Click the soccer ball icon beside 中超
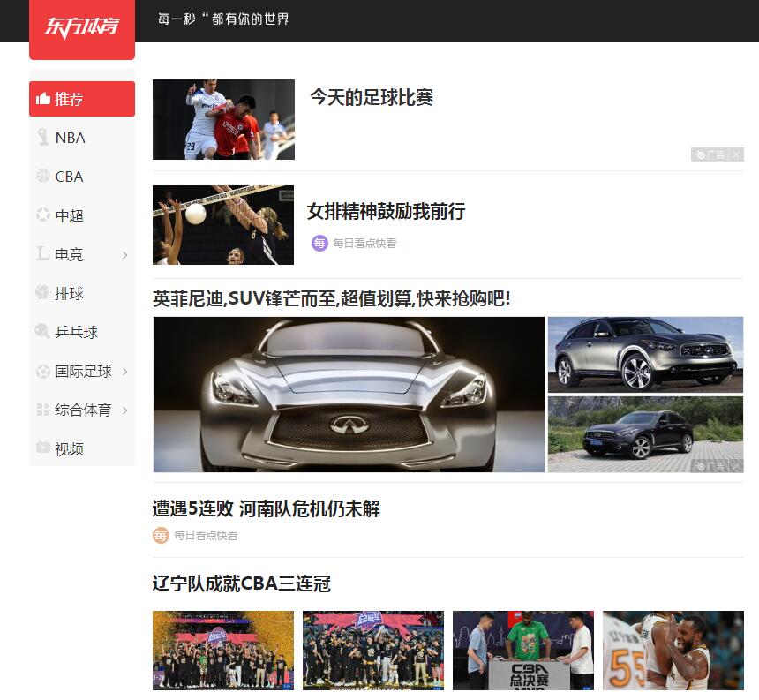This screenshot has width=759, height=700. pyautogui.click(x=43, y=215)
